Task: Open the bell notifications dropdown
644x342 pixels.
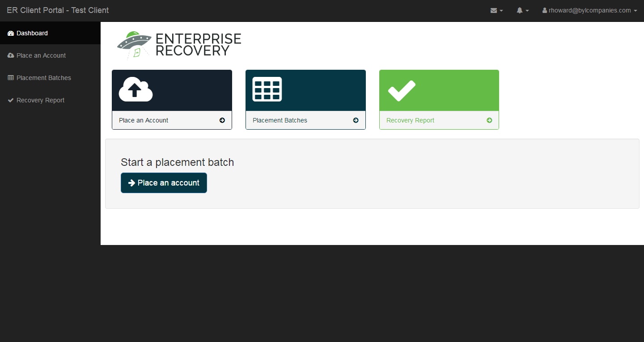Action: 522,10
